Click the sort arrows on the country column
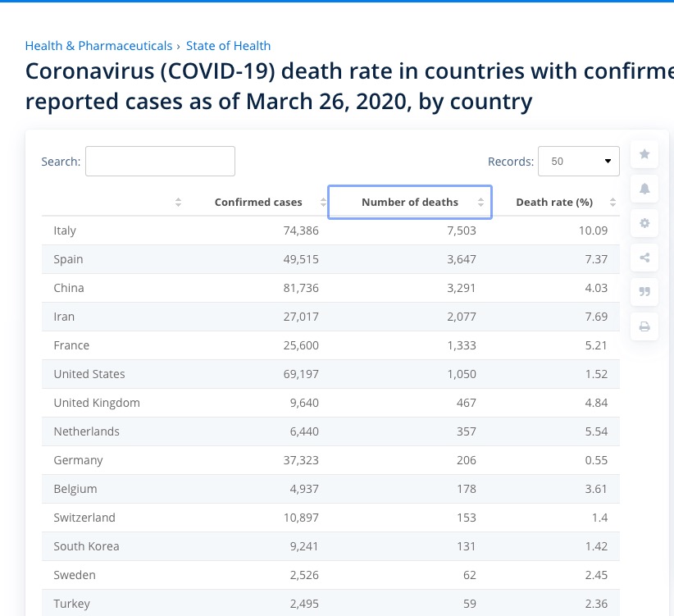This screenshot has height=616, width=674. tap(178, 202)
